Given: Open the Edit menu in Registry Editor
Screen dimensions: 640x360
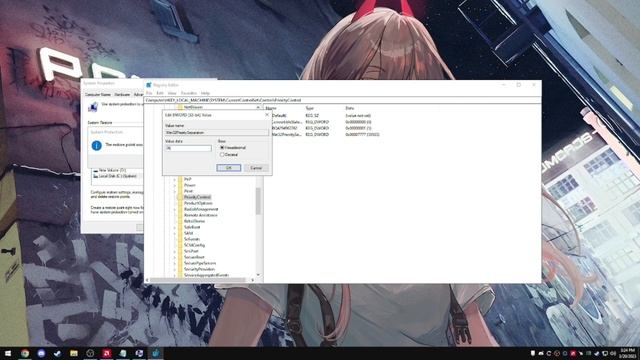Looking at the screenshot, I should coord(160,93).
